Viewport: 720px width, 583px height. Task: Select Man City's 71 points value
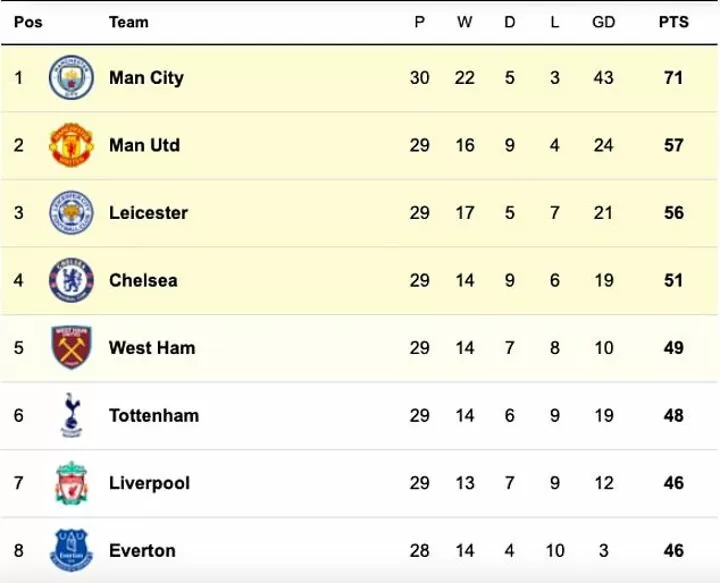pos(674,78)
